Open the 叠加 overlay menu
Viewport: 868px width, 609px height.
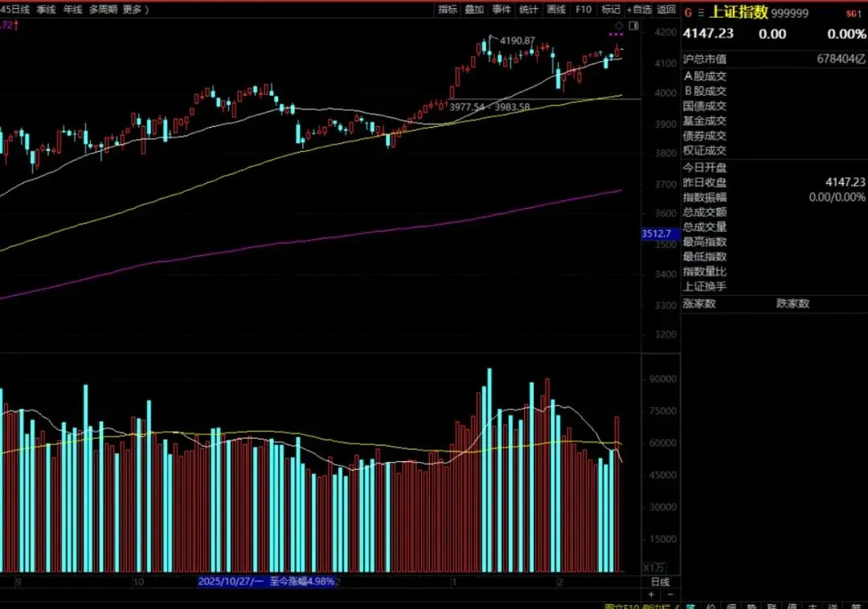tap(474, 10)
